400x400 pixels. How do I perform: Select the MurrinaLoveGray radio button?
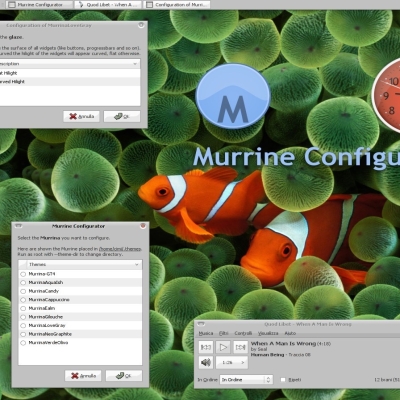[23, 326]
